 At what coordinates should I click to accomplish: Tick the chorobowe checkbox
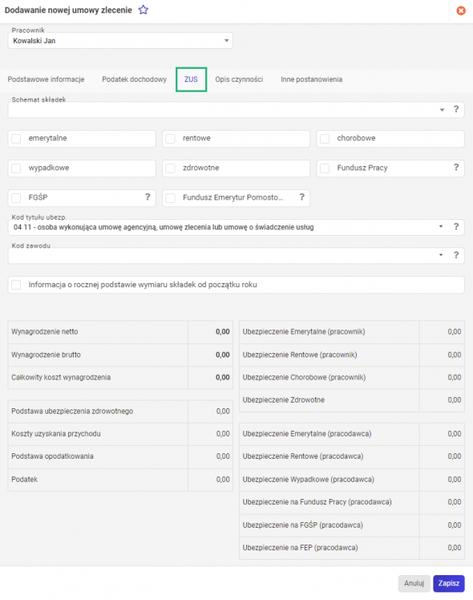pyautogui.click(x=325, y=139)
